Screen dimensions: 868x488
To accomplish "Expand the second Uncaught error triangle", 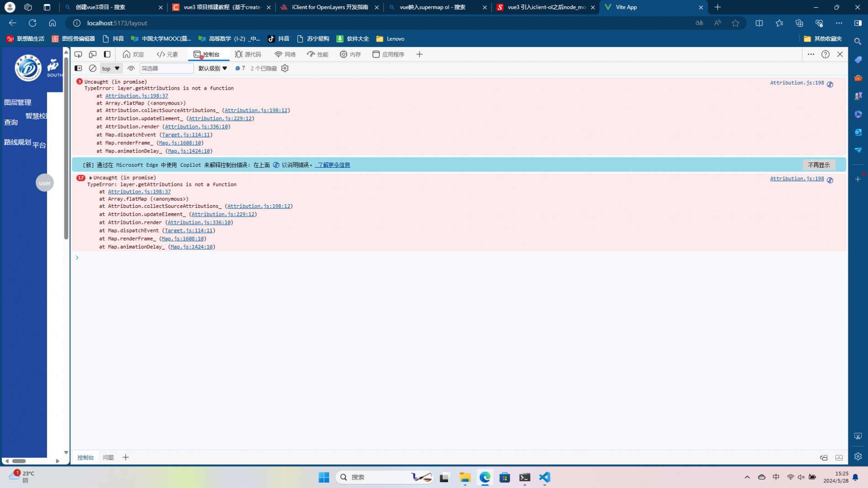I will pos(90,178).
